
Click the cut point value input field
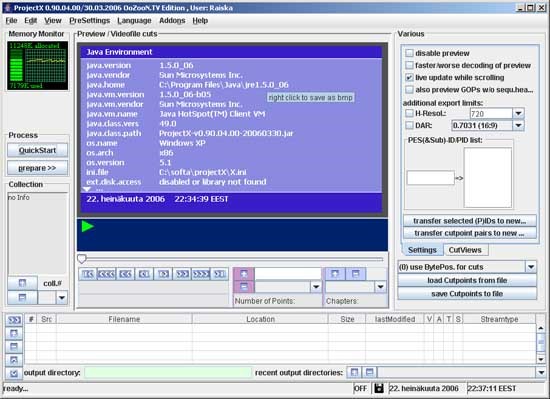click(x=288, y=273)
